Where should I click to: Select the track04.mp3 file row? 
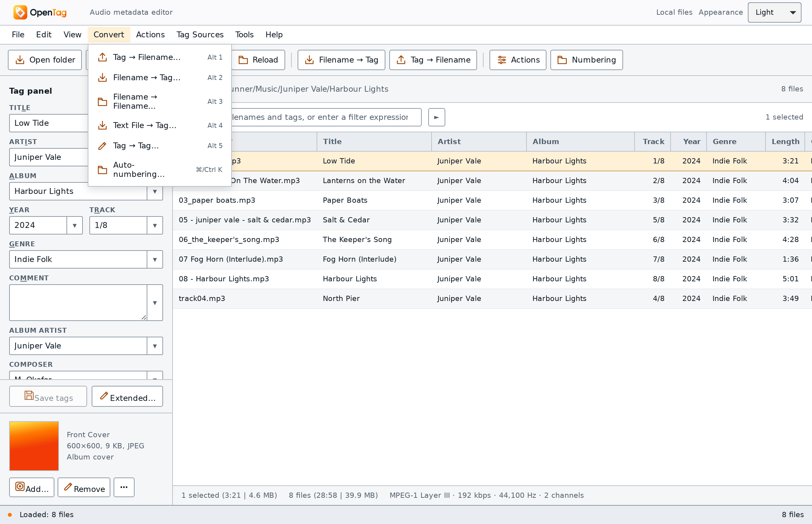pos(492,298)
